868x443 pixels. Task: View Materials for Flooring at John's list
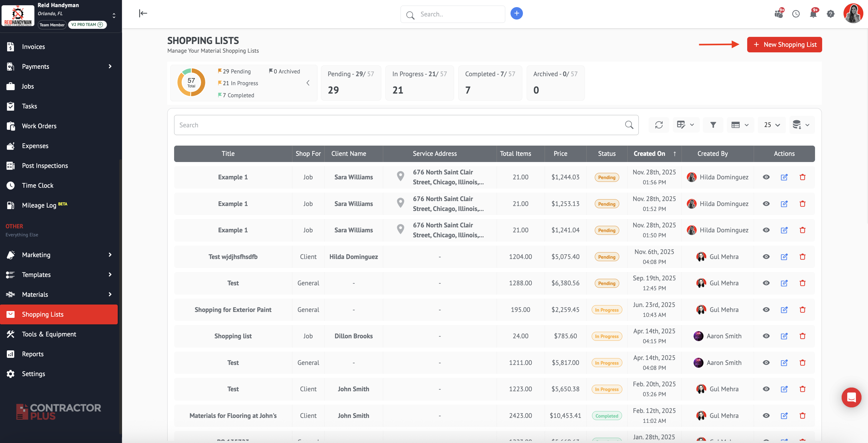766,415
